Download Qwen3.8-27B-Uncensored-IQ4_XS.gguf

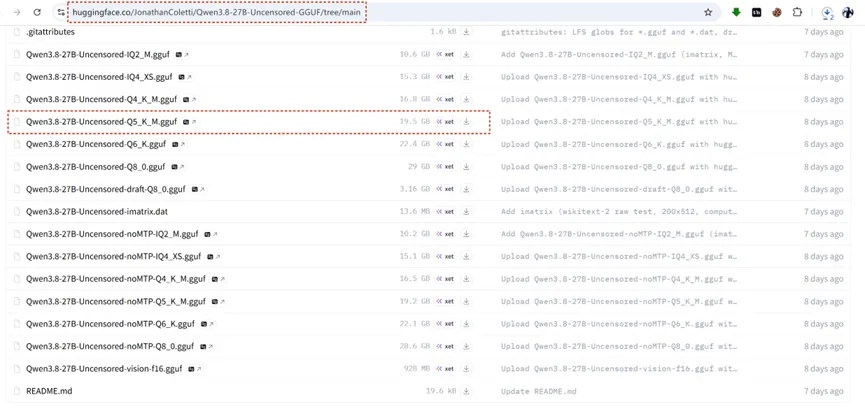click(x=466, y=77)
